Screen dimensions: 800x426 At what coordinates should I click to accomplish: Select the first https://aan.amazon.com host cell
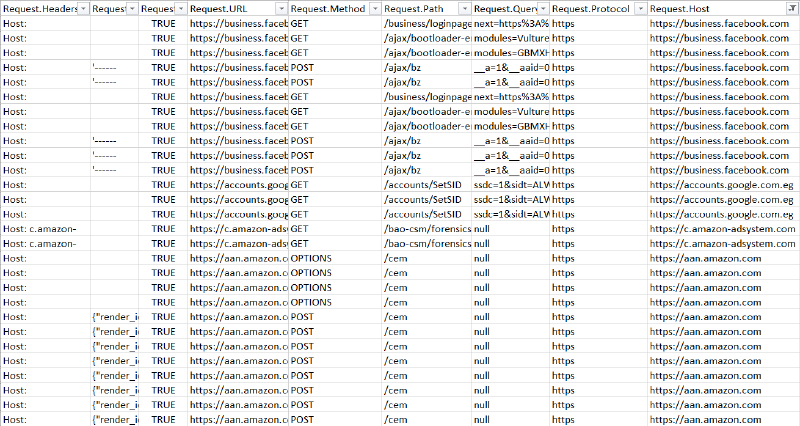tap(723, 258)
